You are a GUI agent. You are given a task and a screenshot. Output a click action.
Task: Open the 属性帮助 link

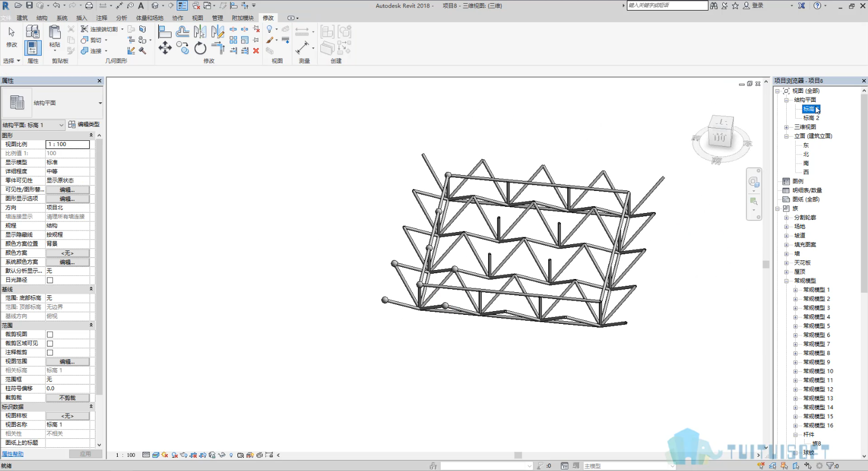tap(13, 454)
